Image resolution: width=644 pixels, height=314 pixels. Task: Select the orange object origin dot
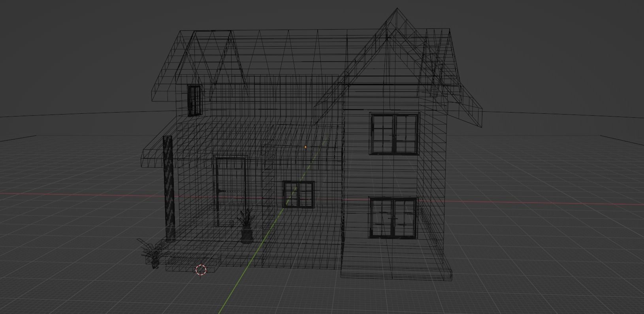305,147
